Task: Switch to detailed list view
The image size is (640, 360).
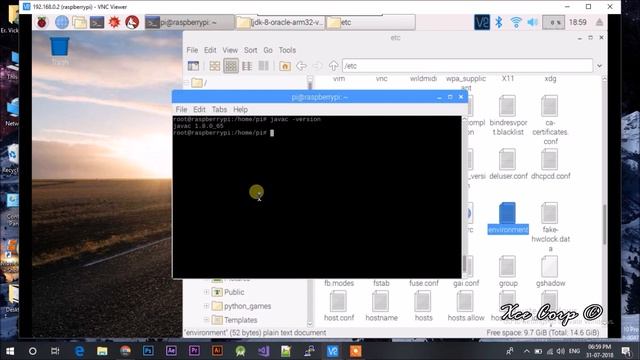Action: pyautogui.click(x=247, y=66)
